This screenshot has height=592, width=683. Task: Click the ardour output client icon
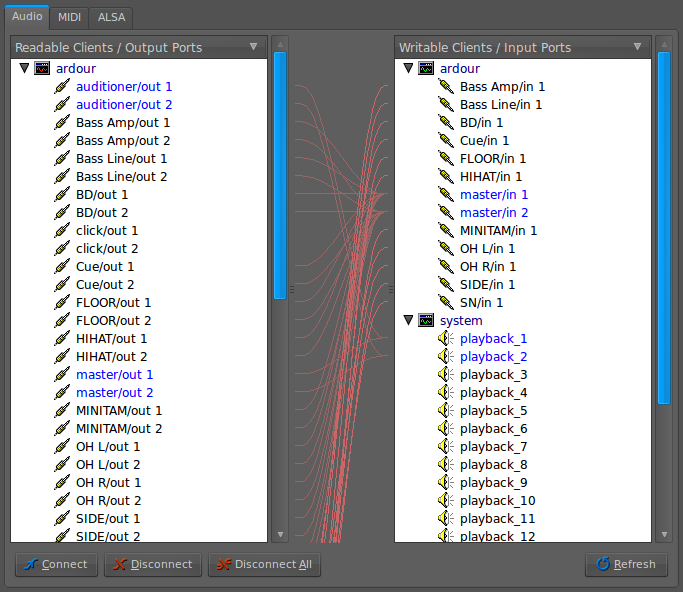pos(42,68)
